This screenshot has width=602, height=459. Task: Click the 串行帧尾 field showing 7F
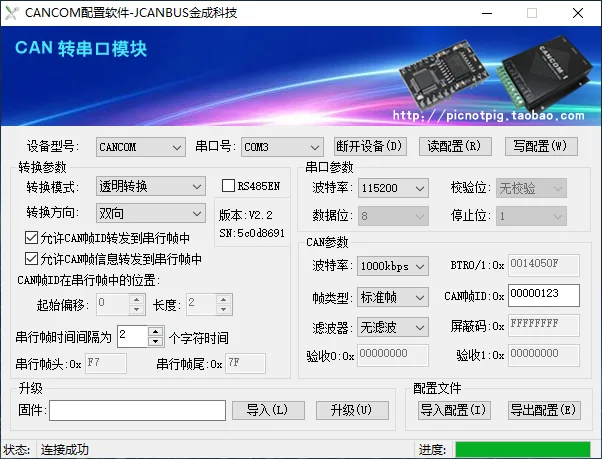pos(245,363)
